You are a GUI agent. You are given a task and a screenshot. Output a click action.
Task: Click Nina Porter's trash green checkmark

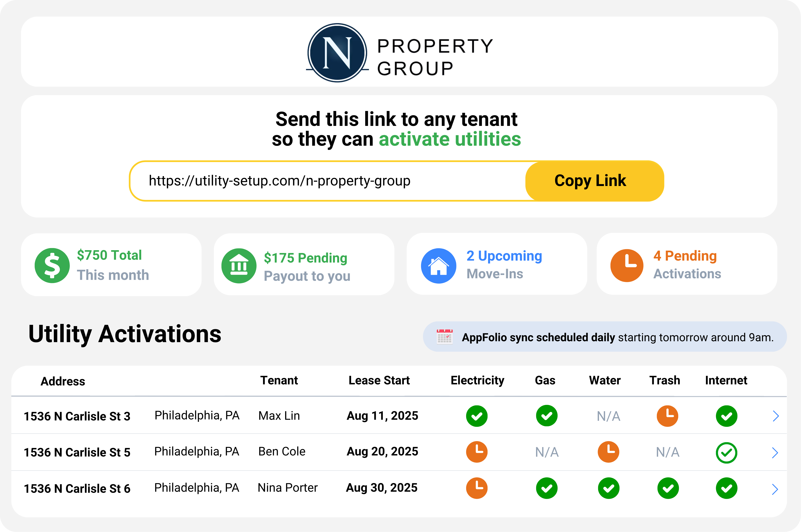click(668, 489)
